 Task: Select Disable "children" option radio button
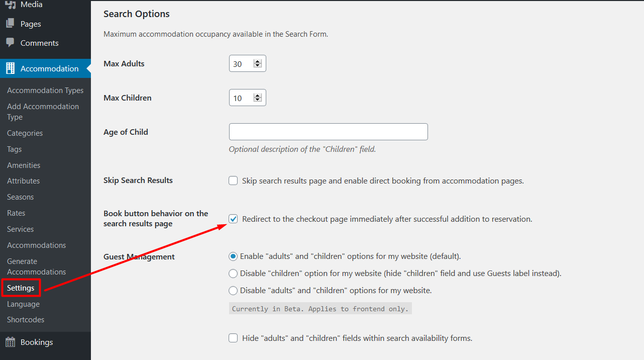click(233, 274)
